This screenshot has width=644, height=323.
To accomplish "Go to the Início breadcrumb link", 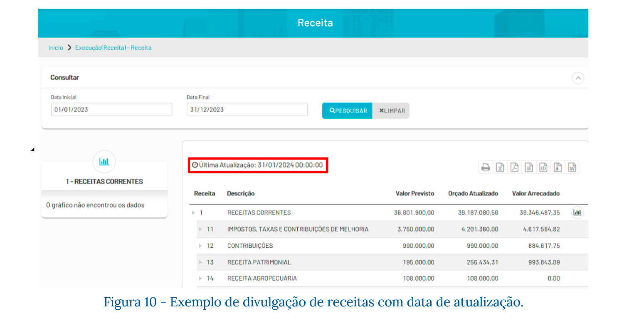I will [x=56, y=48].
